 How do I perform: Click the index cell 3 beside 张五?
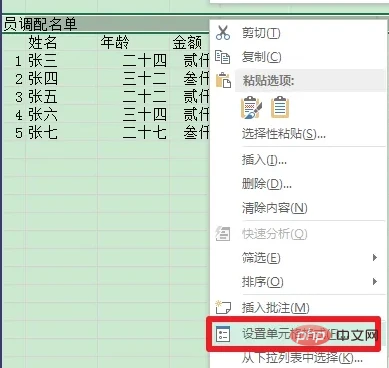[x=14, y=97]
